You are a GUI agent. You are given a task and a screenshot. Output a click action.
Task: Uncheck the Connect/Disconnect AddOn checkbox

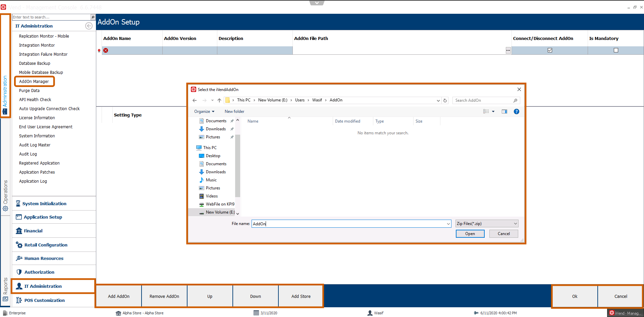pos(550,50)
